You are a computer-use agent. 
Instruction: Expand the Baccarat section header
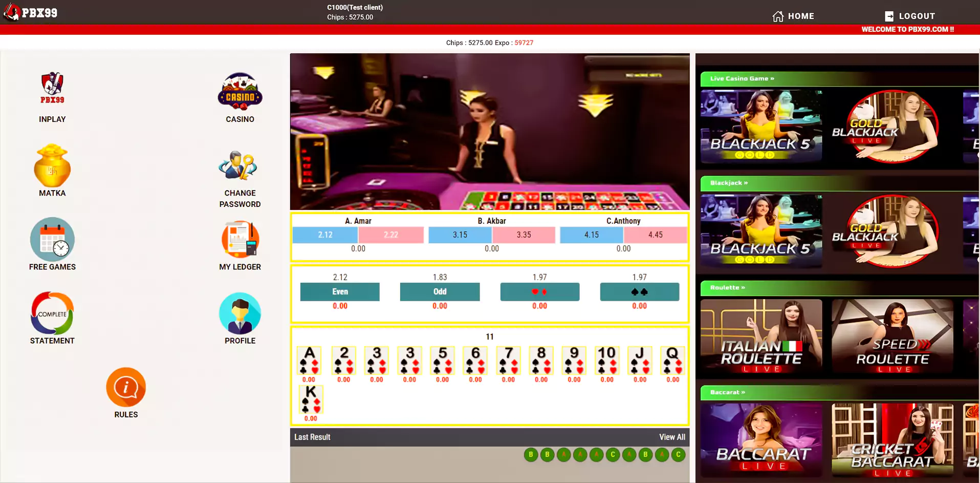click(x=727, y=392)
